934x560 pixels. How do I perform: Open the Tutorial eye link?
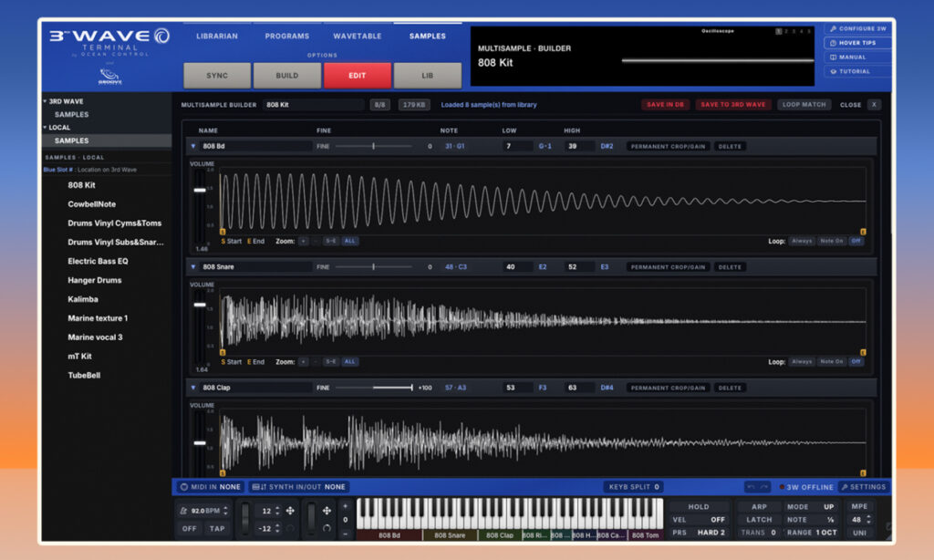click(x=857, y=71)
